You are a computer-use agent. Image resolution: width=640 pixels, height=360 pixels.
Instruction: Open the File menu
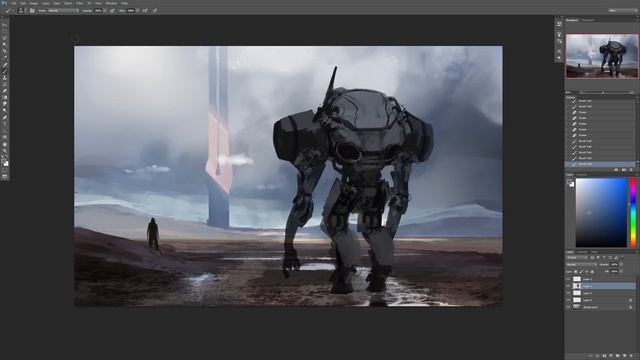point(13,3)
